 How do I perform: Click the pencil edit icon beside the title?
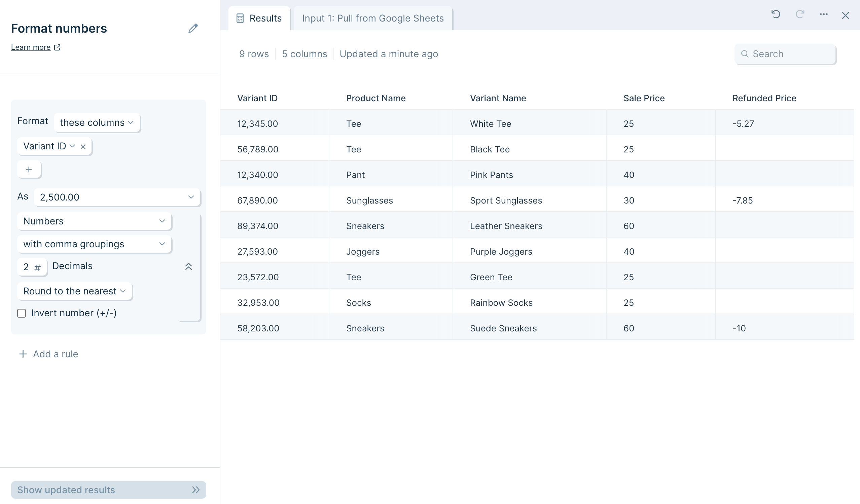[193, 28]
